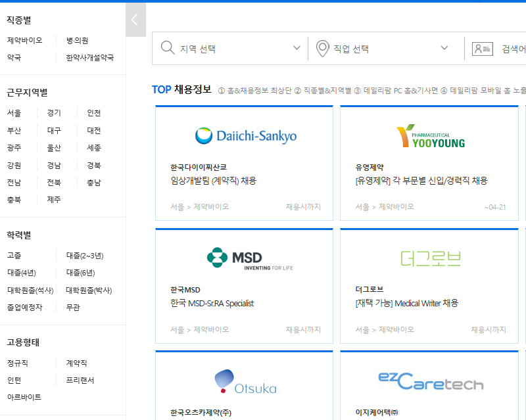
Task: Filter by 대졸(6년) education level
Action: click(x=80, y=273)
